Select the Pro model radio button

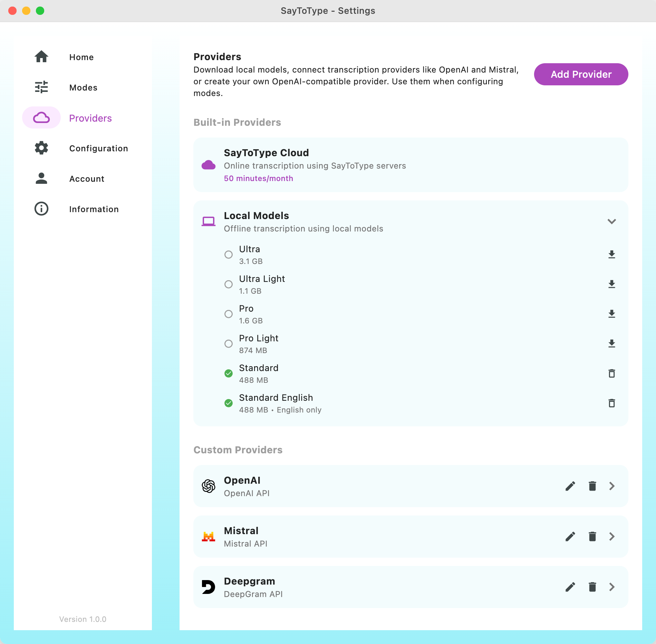coord(229,314)
